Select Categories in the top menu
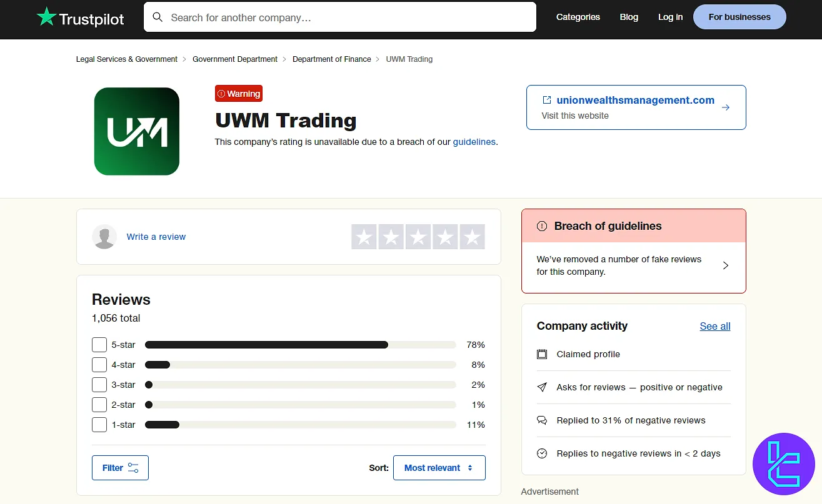The width and height of the screenshot is (822, 504). 578,17
